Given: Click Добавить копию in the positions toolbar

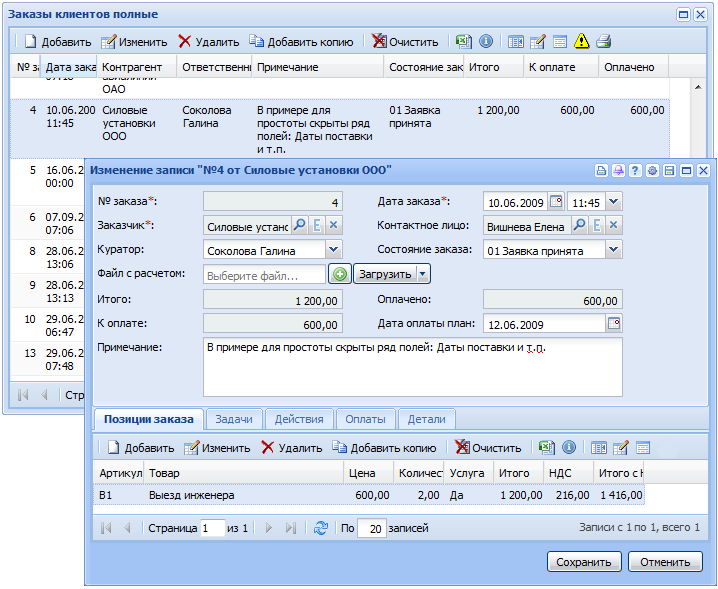Looking at the screenshot, I should 384,448.
